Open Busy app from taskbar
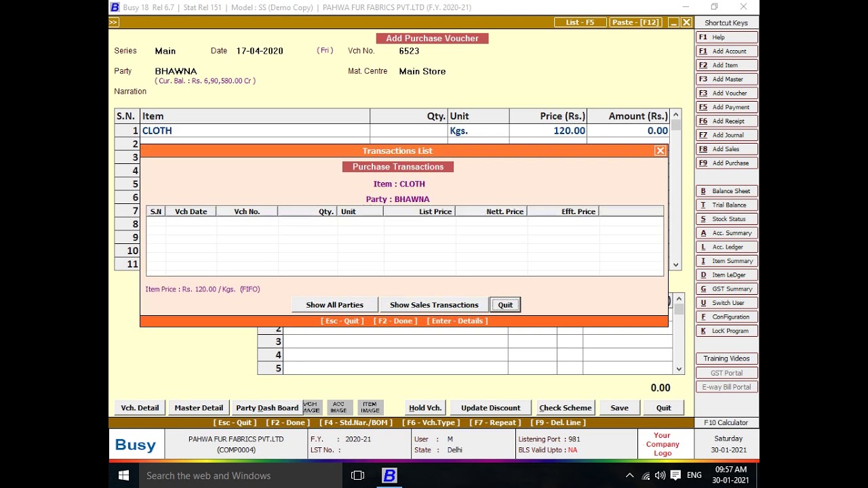 tap(389, 476)
